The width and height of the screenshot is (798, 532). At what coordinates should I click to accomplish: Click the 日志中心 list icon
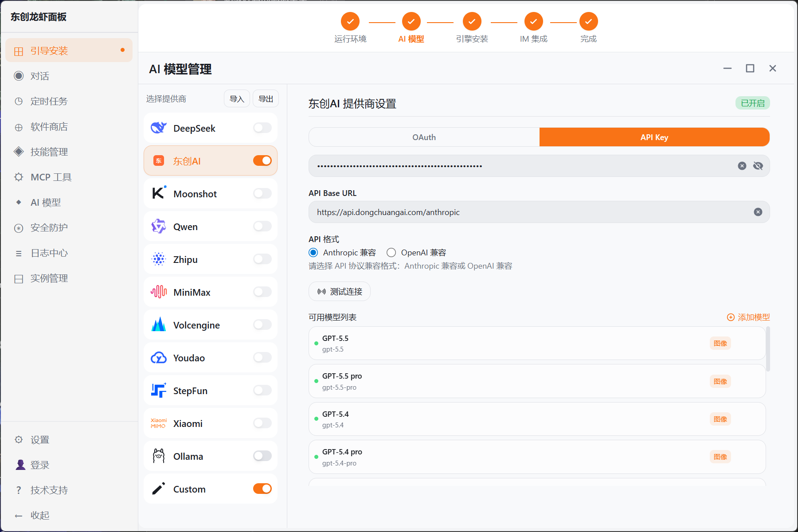(x=19, y=254)
